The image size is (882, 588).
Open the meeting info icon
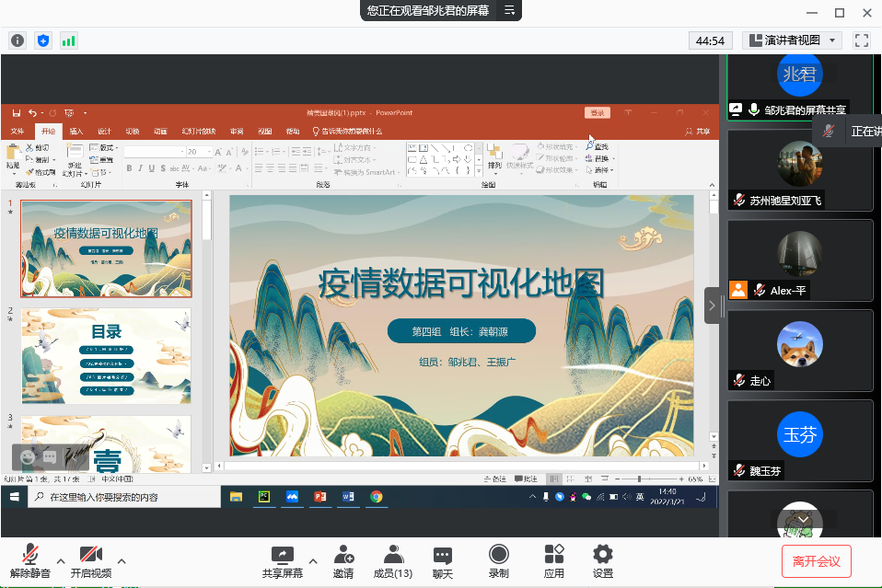pyautogui.click(x=17, y=40)
